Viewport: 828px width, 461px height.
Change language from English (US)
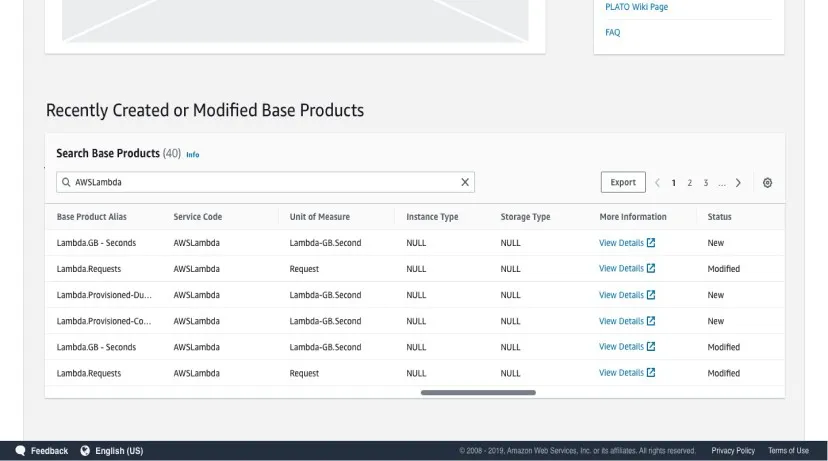119,450
